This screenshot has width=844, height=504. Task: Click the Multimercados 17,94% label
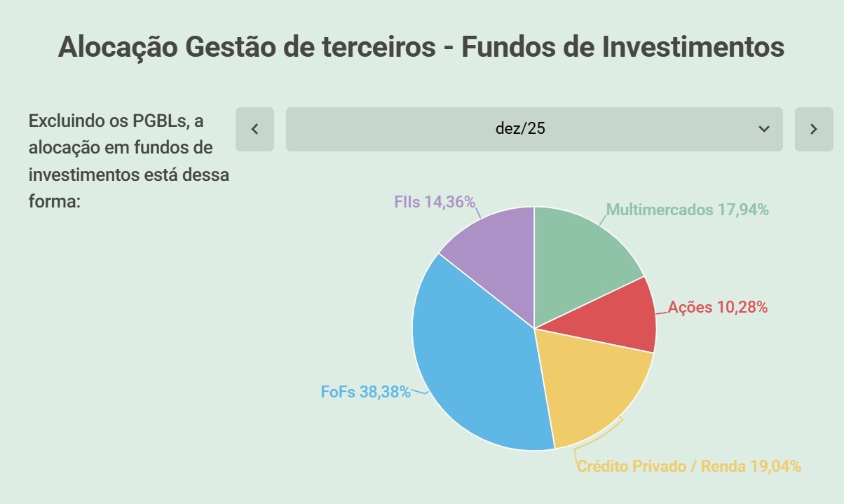click(x=688, y=209)
